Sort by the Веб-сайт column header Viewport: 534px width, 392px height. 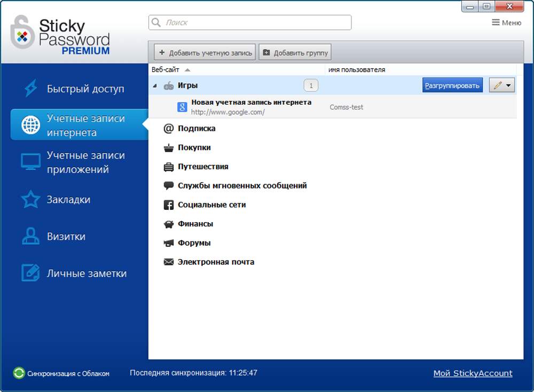coord(166,70)
